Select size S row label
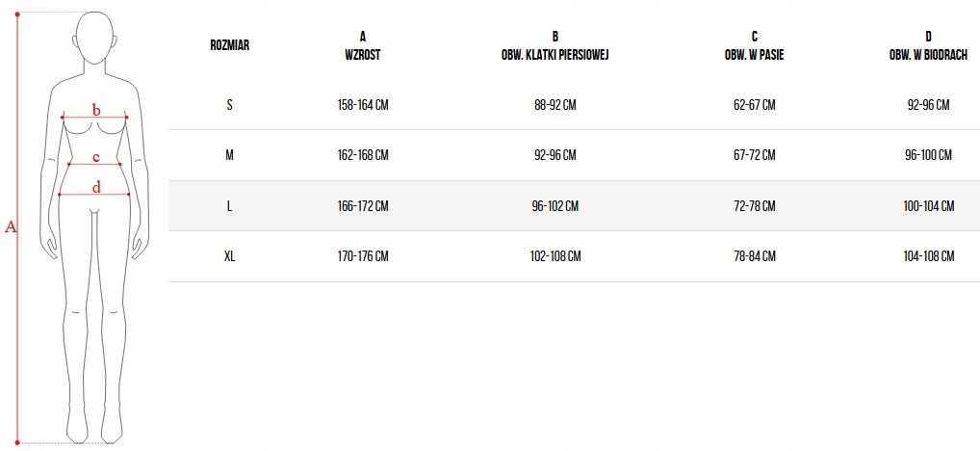The image size is (980, 451). [229, 105]
